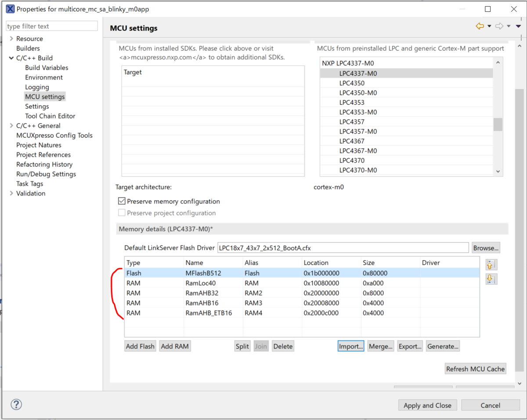Select the RamAHB32 memory row
This screenshot has width=527, height=420.
point(302,293)
